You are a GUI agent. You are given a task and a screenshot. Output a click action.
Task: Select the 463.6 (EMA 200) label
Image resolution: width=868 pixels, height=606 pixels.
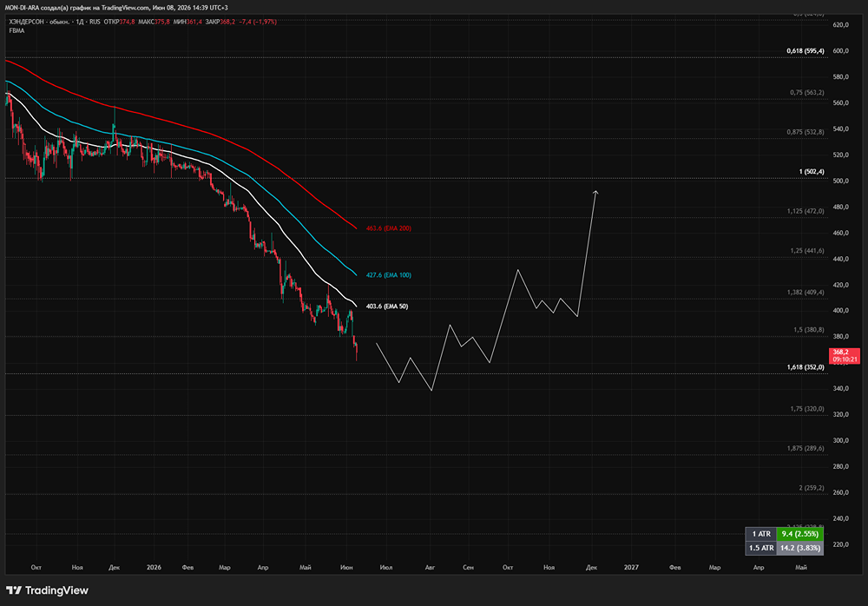[x=389, y=228]
